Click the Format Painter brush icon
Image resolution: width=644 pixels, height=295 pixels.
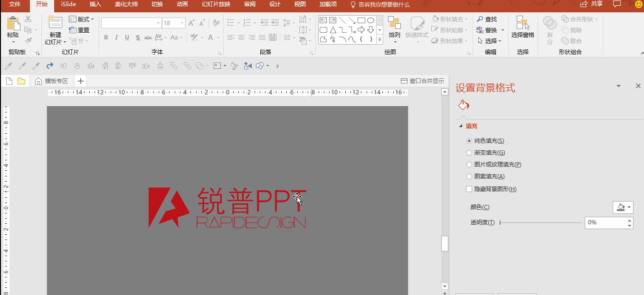pos(28,41)
